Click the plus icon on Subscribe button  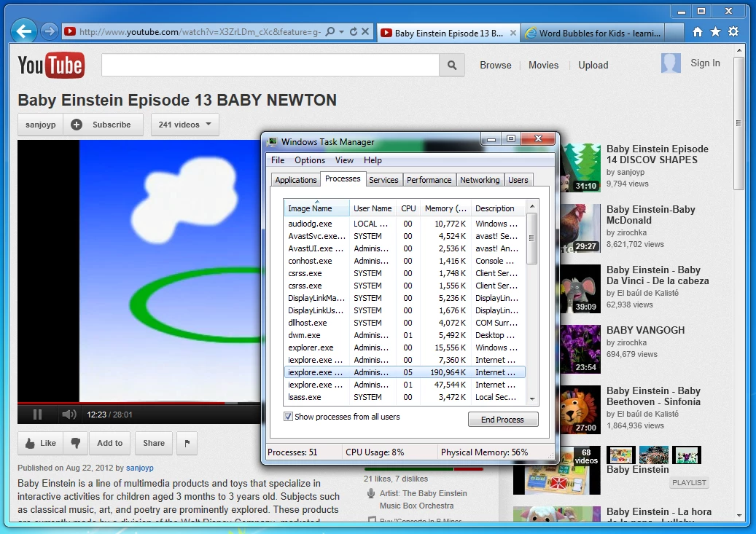76,125
